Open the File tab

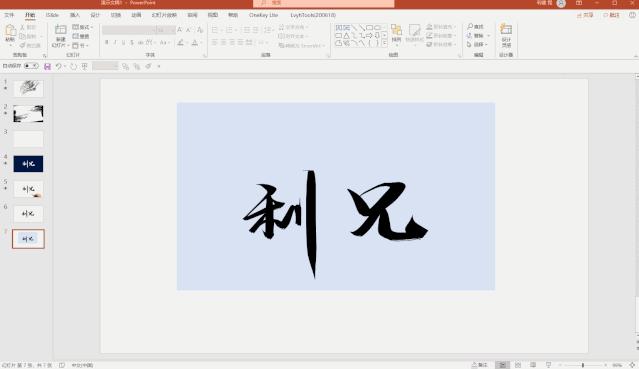tap(9, 15)
